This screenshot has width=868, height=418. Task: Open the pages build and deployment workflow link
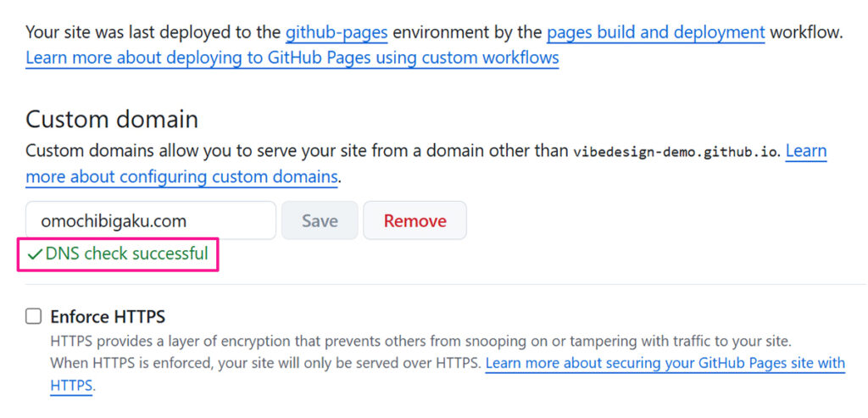tap(655, 33)
